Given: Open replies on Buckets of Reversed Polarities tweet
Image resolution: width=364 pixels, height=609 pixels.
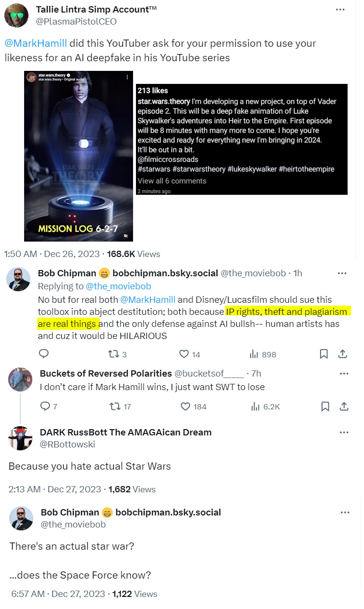Looking at the screenshot, I should point(45,406).
